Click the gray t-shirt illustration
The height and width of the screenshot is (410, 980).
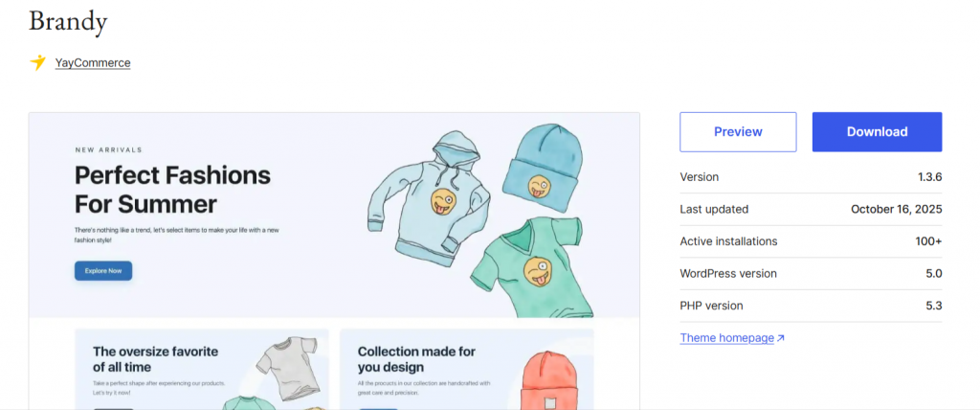point(284,372)
